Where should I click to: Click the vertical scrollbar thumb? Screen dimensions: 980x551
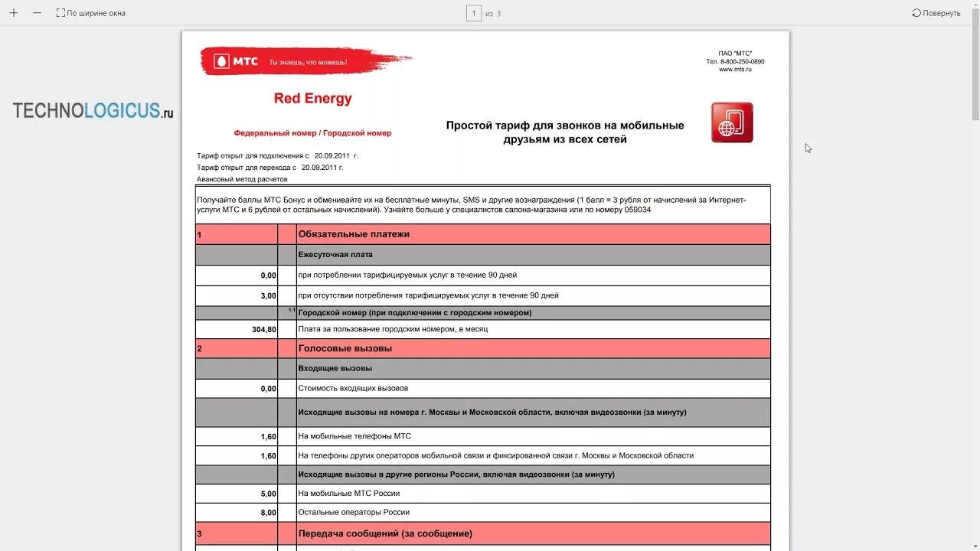point(975,63)
